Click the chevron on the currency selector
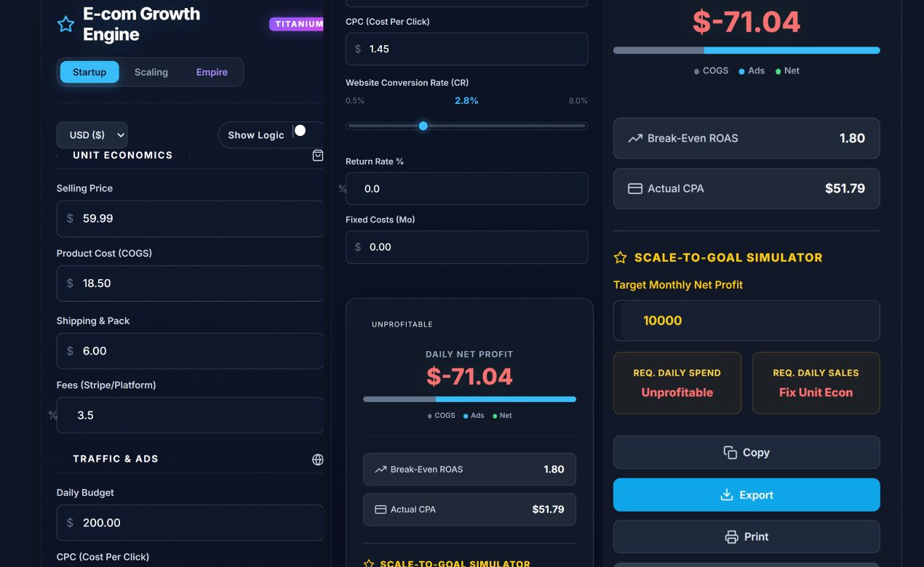924x567 pixels. tap(119, 134)
